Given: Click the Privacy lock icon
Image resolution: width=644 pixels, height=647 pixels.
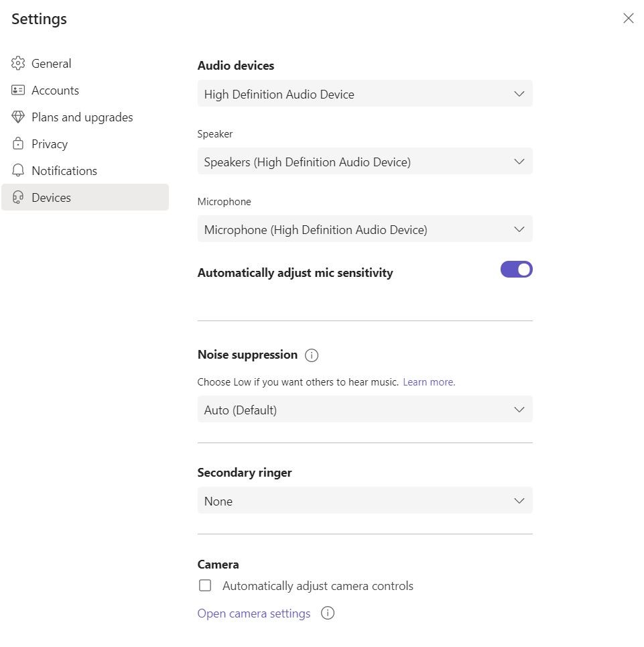Looking at the screenshot, I should pos(18,144).
